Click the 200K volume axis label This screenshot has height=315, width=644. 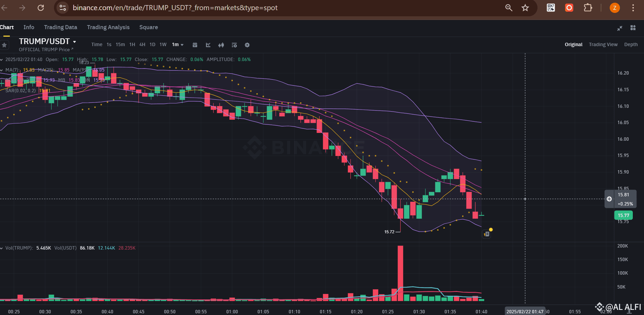click(623, 246)
